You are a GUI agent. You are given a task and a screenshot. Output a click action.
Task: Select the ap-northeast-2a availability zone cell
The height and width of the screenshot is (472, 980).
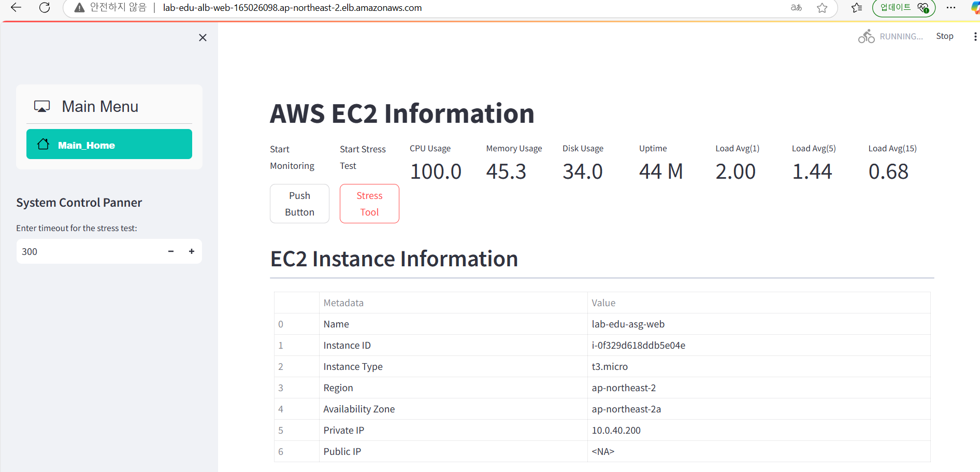pyautogui.click(x=759, y=409)
